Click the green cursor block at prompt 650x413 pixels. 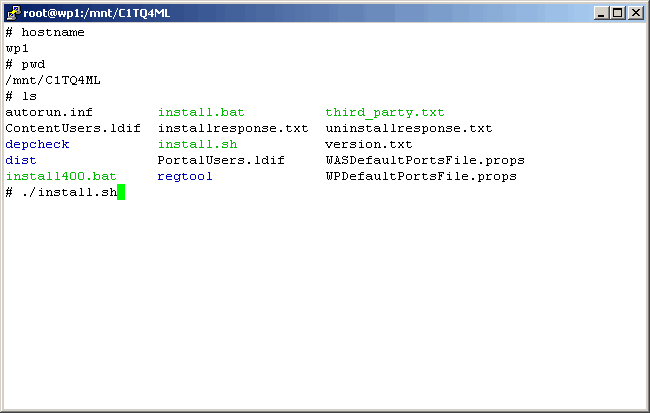pos(121,192)
